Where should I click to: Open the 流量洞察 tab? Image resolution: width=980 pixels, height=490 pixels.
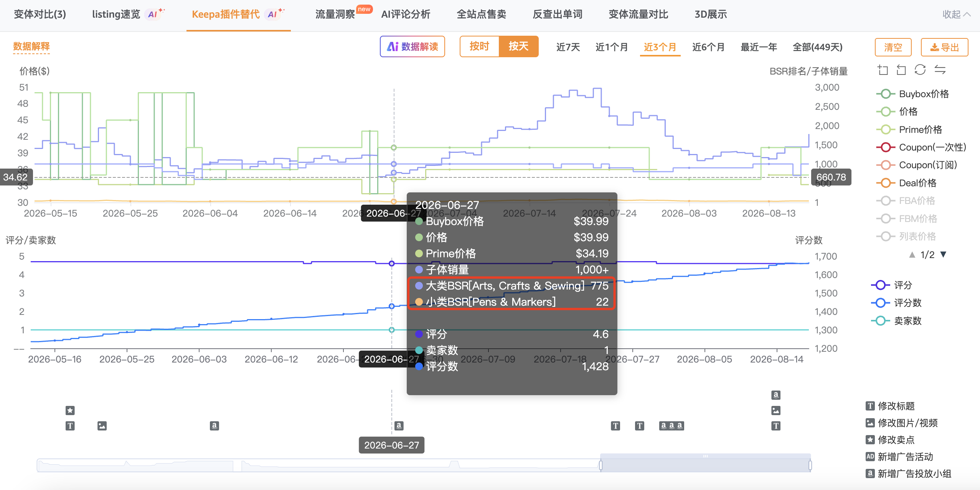(x=335, y=14)
